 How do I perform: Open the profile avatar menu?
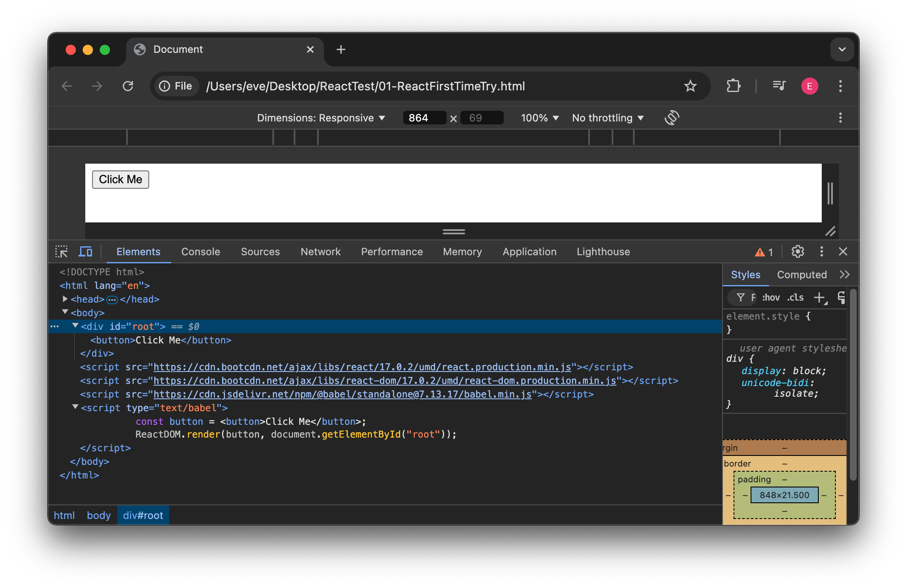tap(809, 86)
